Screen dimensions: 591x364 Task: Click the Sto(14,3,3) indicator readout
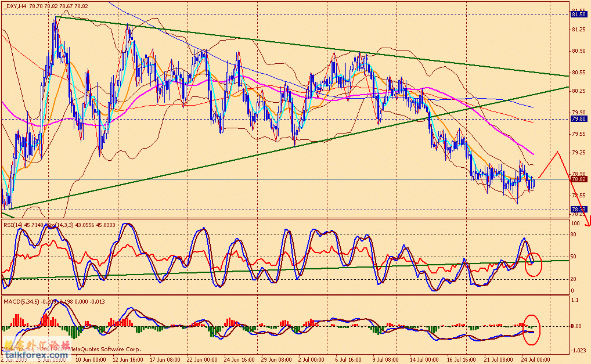[x=82, y=225]
